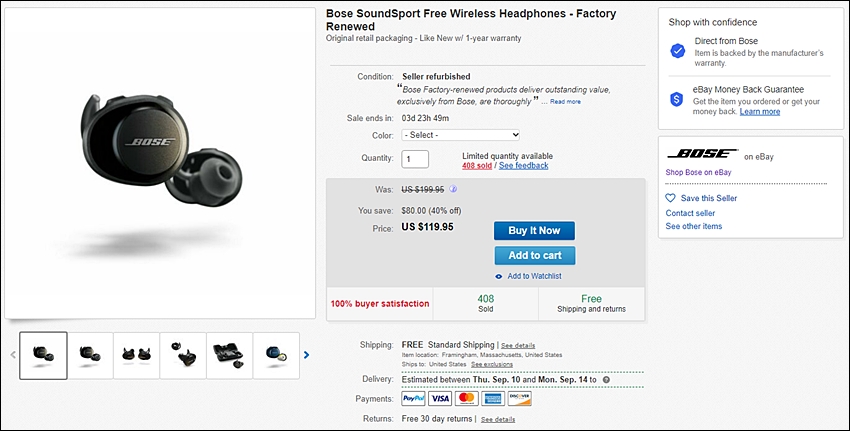Show next thumbnails with right arrow
This screenshot has height=431, width=850.
click(306, 355)
